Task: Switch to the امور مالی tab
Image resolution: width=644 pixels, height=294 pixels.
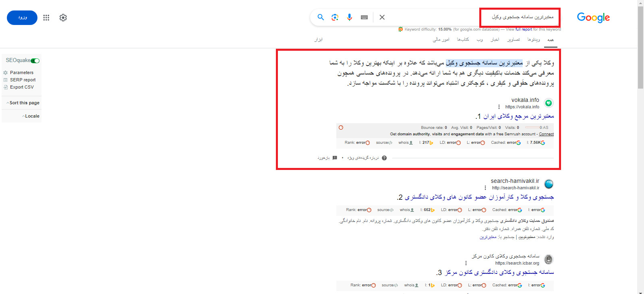Action: [441, 39]
